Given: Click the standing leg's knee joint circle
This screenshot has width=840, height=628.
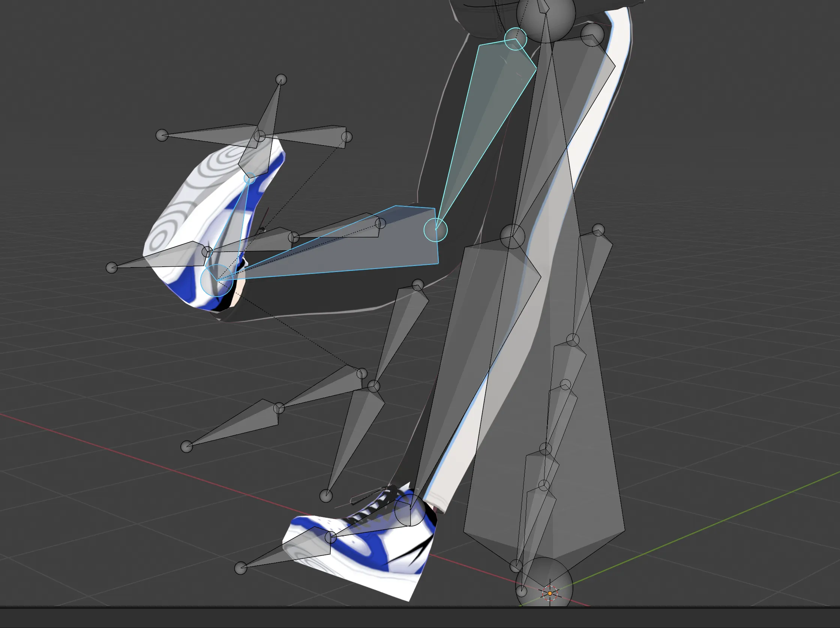Looking at the screenshot, I should pos(512,236).
